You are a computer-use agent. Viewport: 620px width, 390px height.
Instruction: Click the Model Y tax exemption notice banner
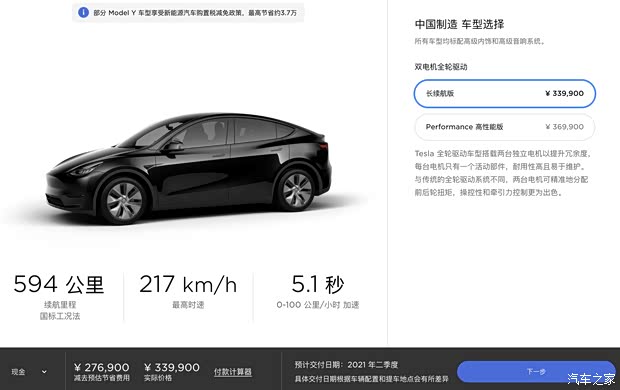click(x=188, y=13)
